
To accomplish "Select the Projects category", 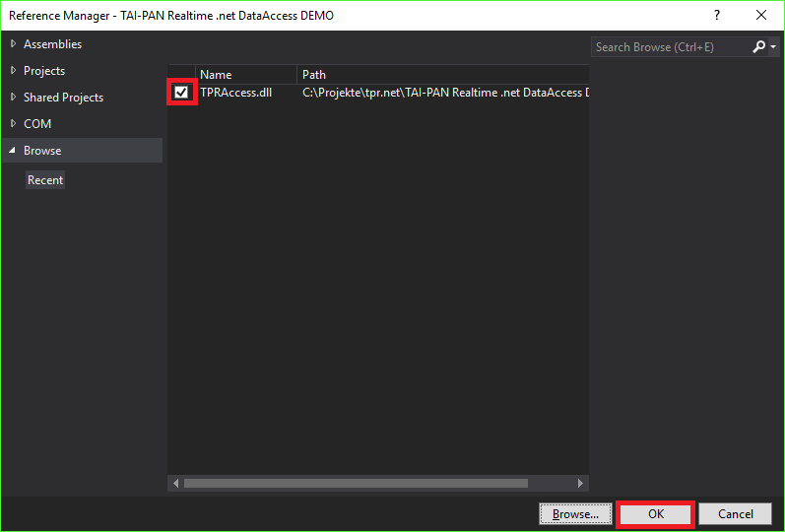I will pyautogui.click(x=44, y=71).
